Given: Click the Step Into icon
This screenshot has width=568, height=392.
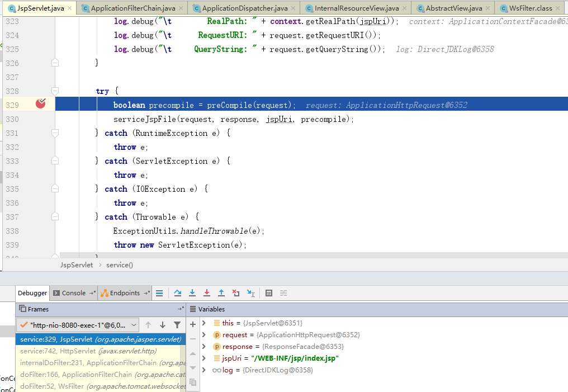Looking at the screenshot, I should [192, 293].
